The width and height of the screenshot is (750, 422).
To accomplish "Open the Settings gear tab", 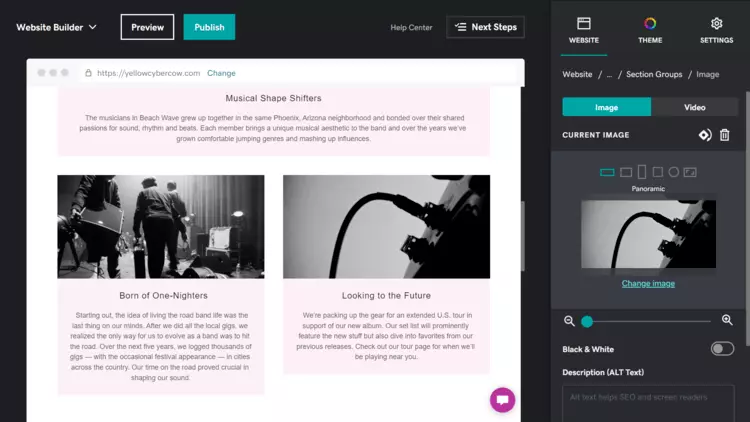I will [x=716, y=23].
